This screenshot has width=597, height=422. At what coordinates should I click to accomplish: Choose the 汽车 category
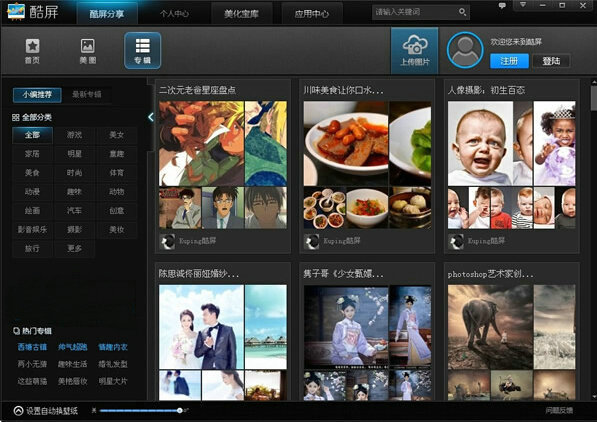pos(74,210)
